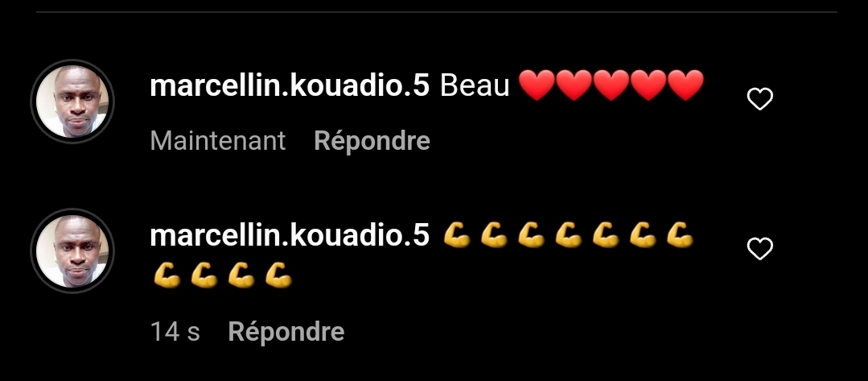The width and height of the screenshot is (868, 381).
Task: Tap the first red heart emoji after "Beau"
Action: 537,85
